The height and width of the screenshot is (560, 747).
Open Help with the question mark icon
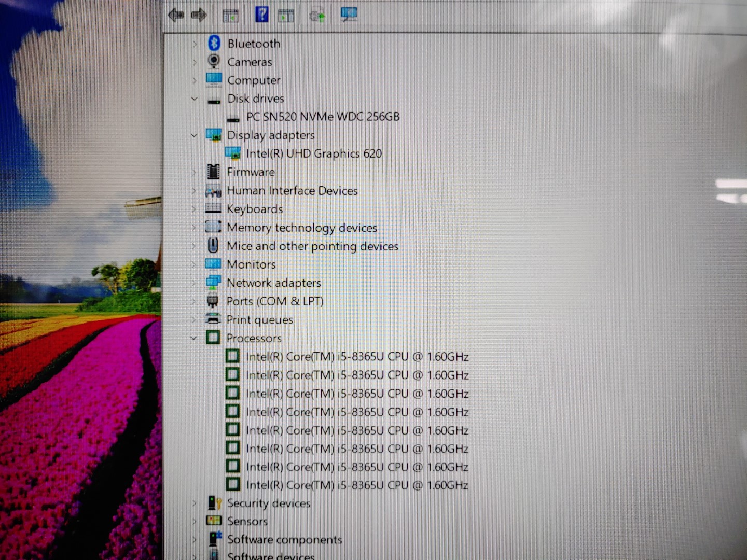[x=262, y=15]
